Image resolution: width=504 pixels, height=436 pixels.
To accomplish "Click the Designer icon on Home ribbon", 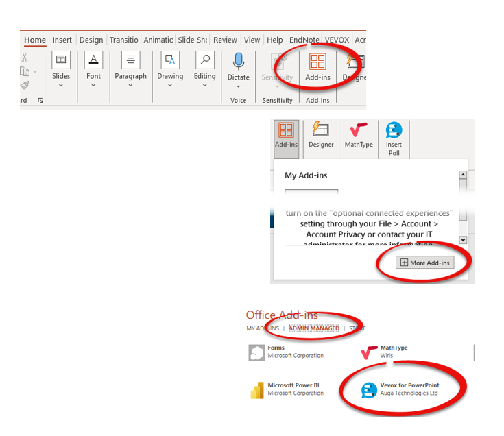I will (x=355, y=61).
